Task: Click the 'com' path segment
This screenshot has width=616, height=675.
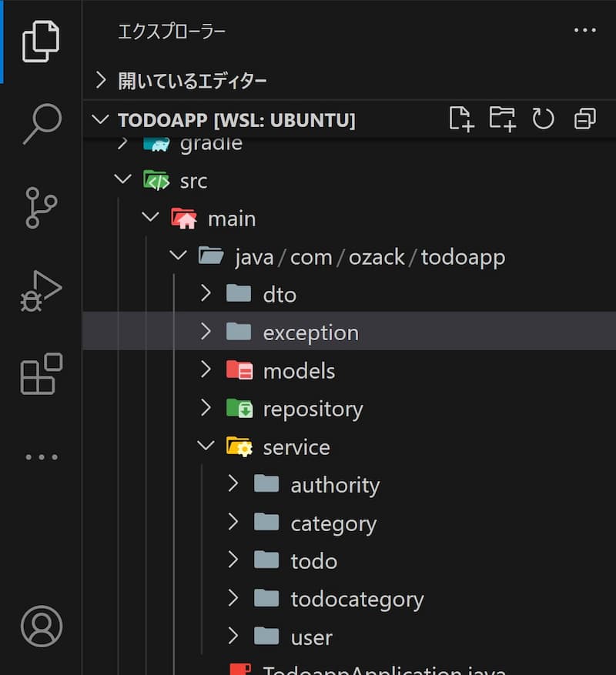Action: (x=311, y=259)
